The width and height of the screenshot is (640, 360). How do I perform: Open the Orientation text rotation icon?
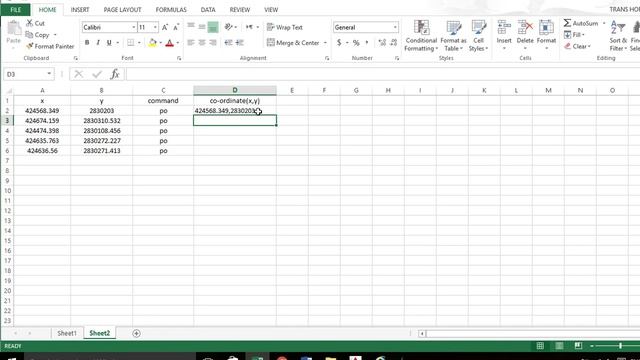[229, 27]
